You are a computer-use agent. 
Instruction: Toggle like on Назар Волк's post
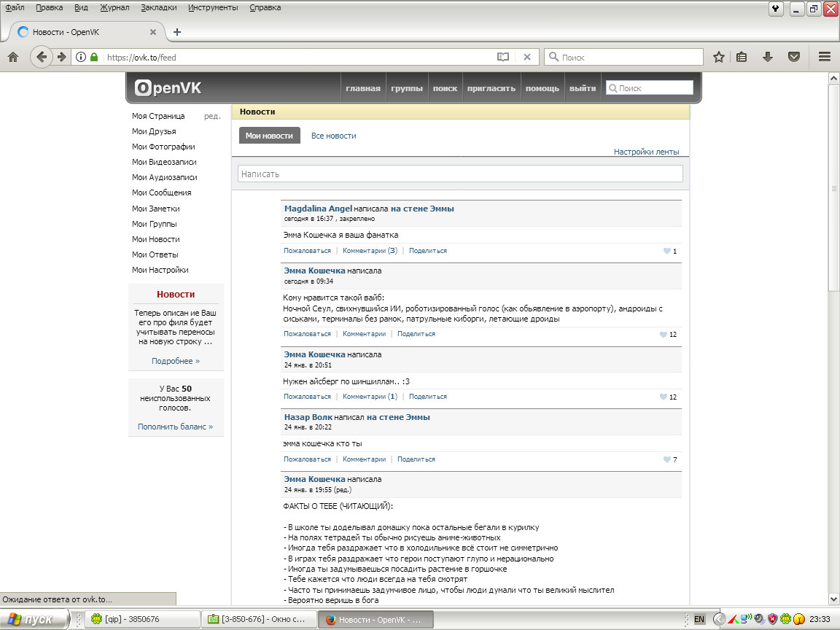coord(666,459)
